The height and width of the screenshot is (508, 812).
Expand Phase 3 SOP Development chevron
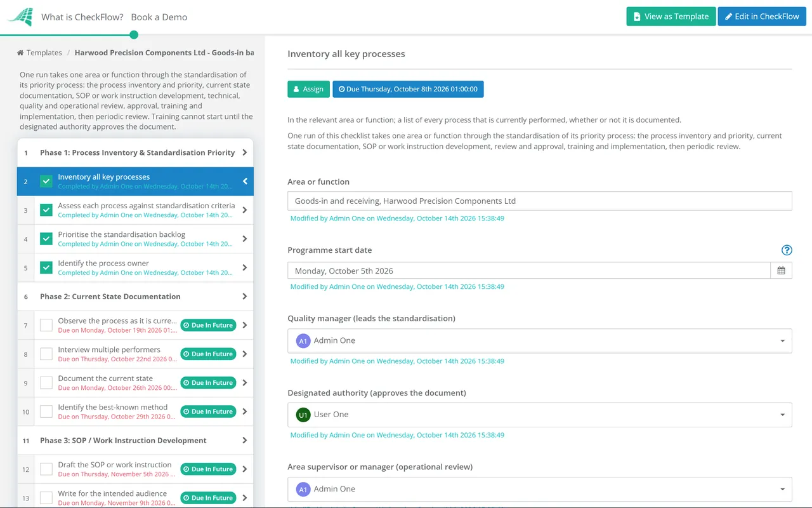coord(245,440)
